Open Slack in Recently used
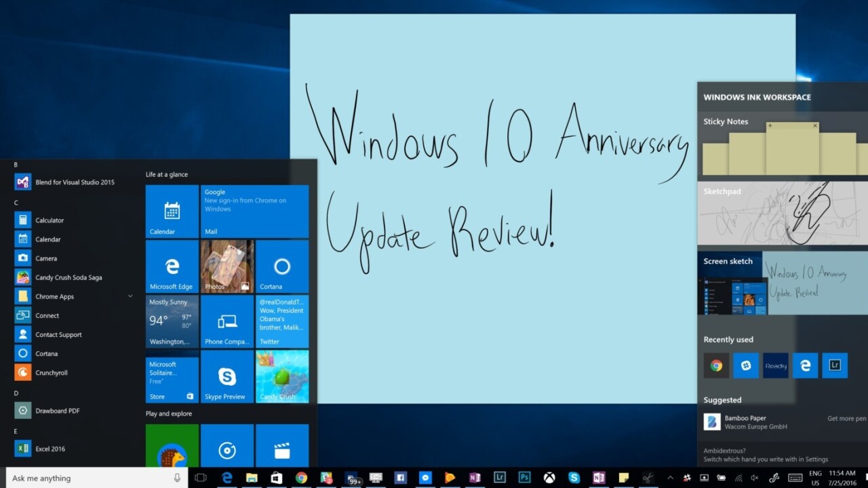Viewport: 868px width, 488px height. 746,365
